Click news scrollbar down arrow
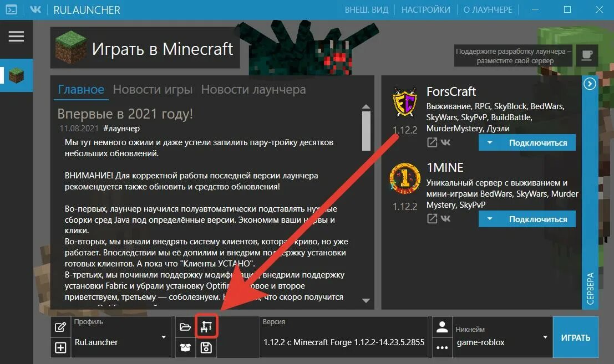614x364 pixels. click(x=366, y=301)
